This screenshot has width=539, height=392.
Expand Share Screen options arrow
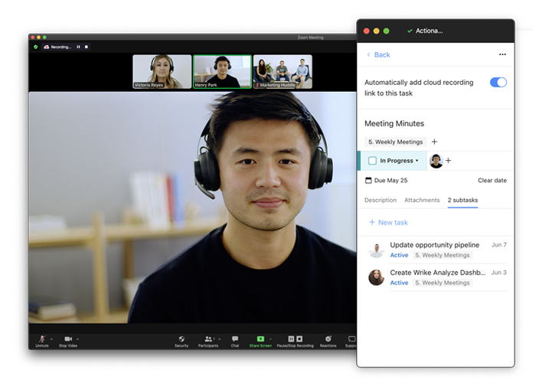point(270,339)
